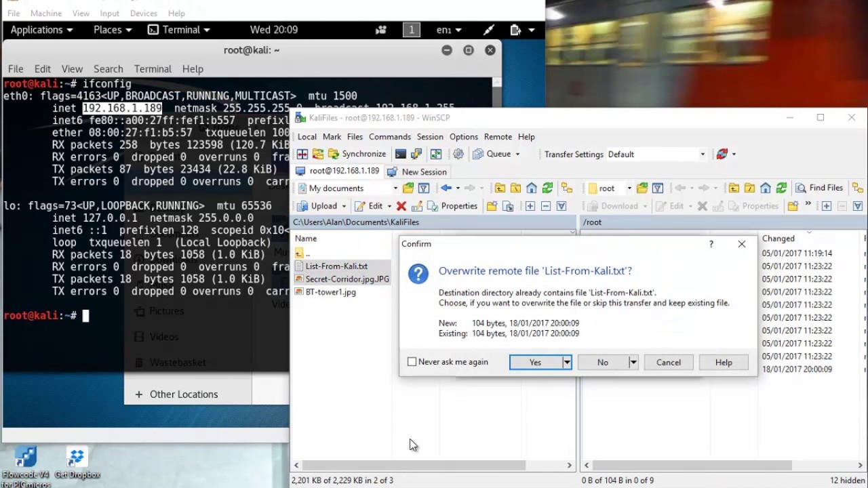Open the remote root directory dropdown
Screen dimensions: 868x488
[629, 188]
